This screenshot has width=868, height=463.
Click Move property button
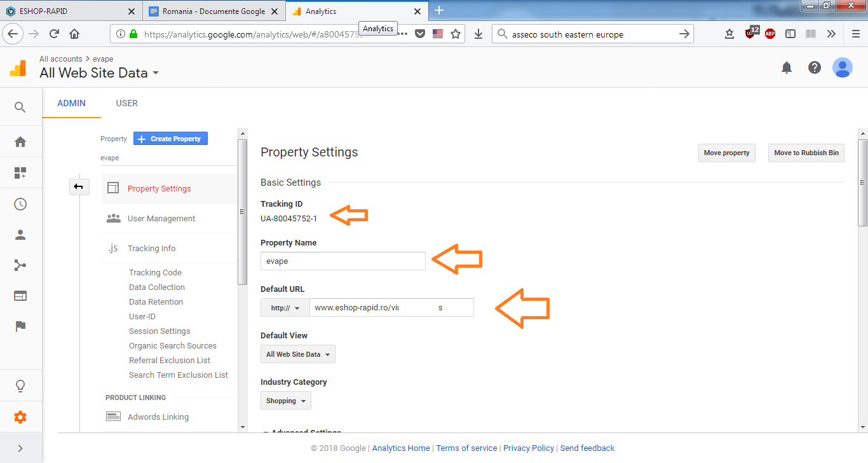click(x=727, y=153)
